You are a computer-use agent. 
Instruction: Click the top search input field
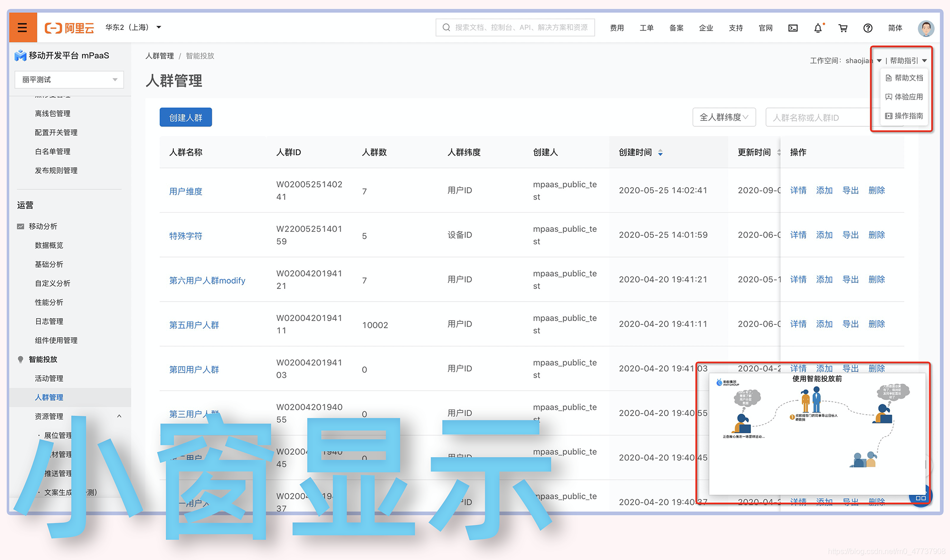pyautogui.click(x=515, y=28)
